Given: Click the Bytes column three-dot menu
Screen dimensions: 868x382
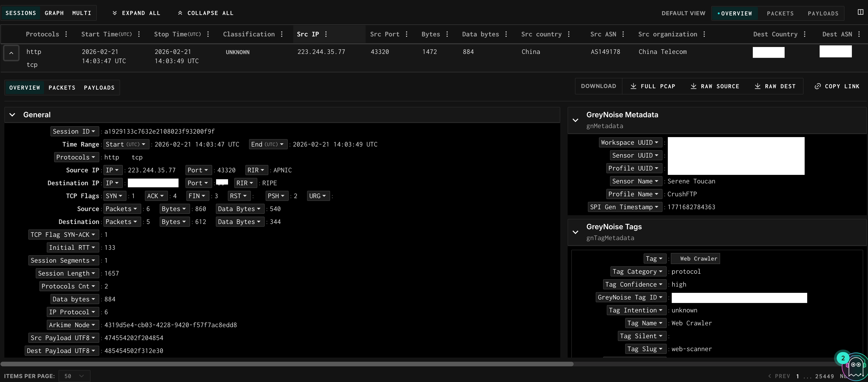Looking at the screenshot, I should (447, 34).
